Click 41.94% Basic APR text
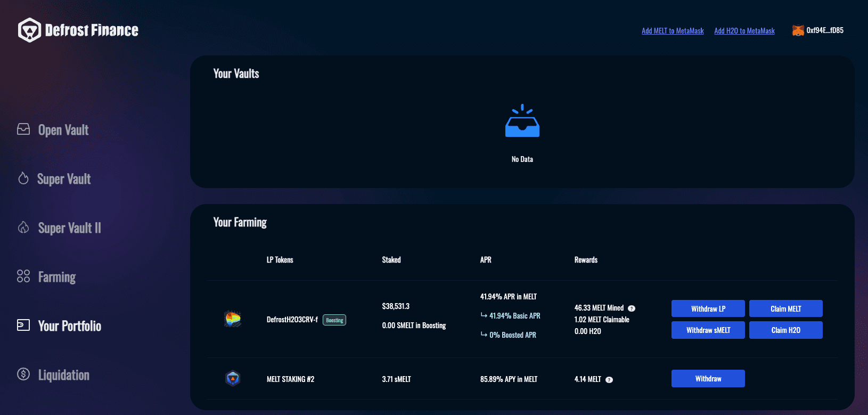The width and height of the screenshot is (868, 415). [515, 316]
